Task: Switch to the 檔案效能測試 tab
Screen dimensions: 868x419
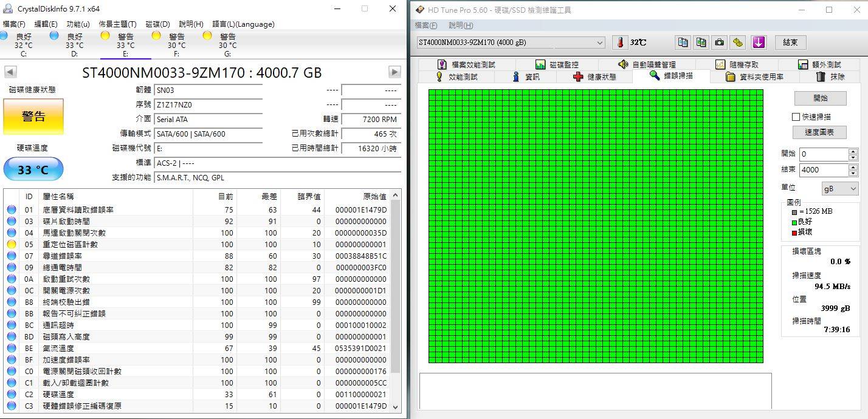Action: coord(466,64)
